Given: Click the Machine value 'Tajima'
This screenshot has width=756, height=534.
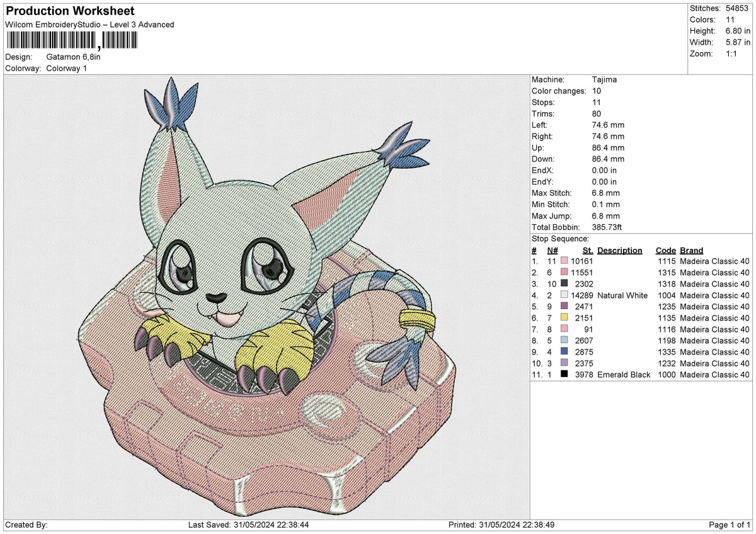Looking at the screenshot, I should pyautogui.click(x=604, y=79).
